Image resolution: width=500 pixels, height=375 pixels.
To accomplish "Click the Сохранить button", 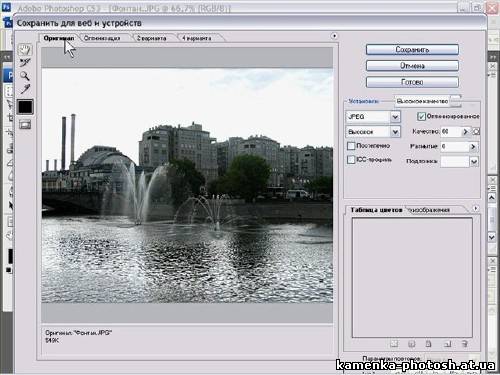I will [x=412, y=50].
